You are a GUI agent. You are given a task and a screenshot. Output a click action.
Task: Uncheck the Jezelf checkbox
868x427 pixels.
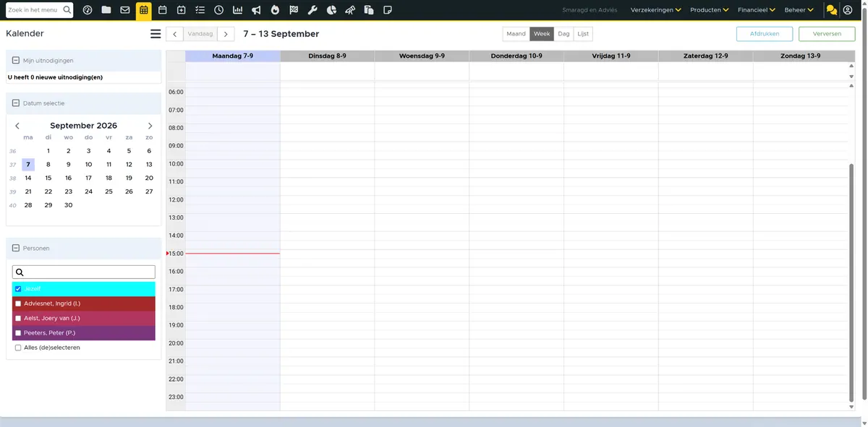18,289
